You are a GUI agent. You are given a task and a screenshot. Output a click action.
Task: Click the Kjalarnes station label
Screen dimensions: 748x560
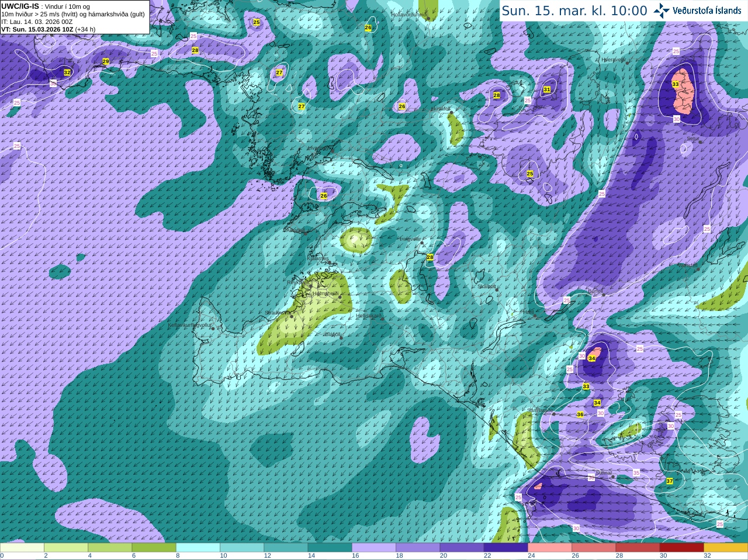coord(318,258)
